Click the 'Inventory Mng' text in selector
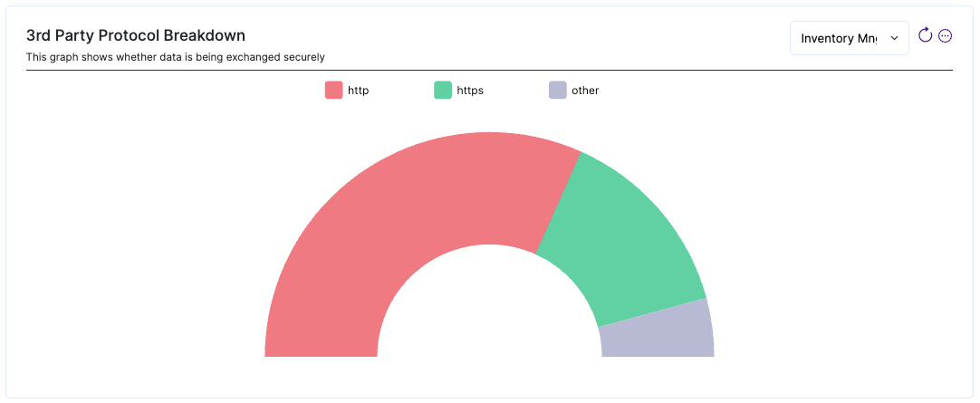 839,38
